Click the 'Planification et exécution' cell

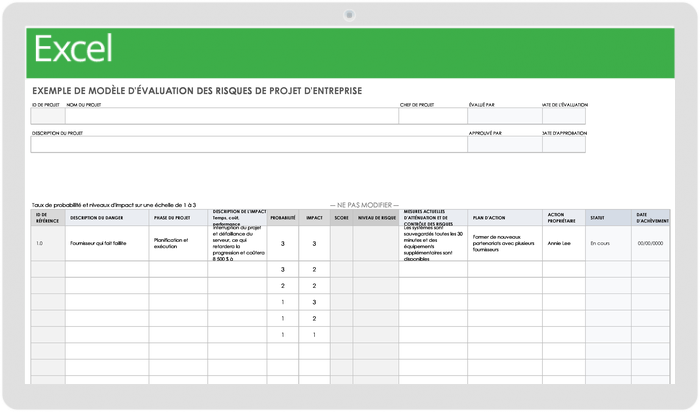[178, 243]
